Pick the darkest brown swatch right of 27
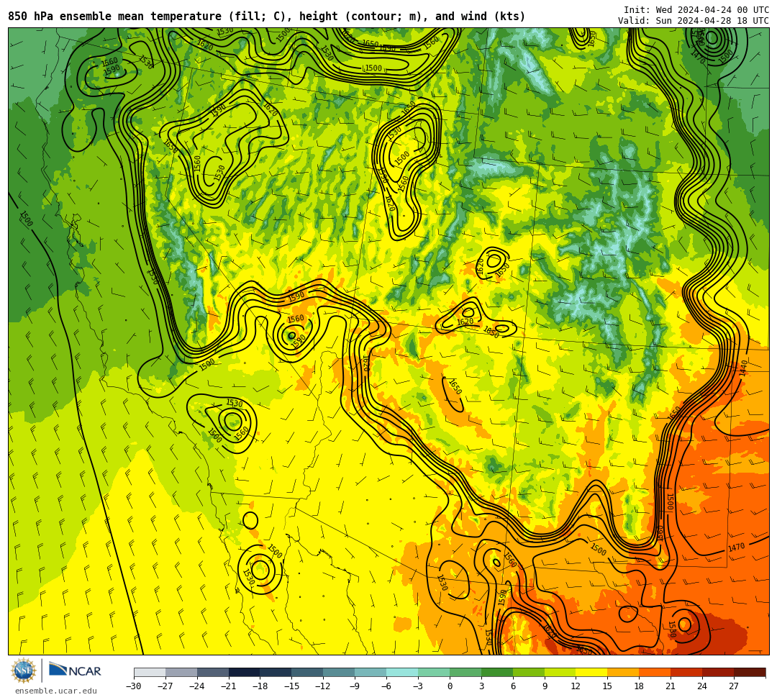777x700 pixels. [750, 672]
